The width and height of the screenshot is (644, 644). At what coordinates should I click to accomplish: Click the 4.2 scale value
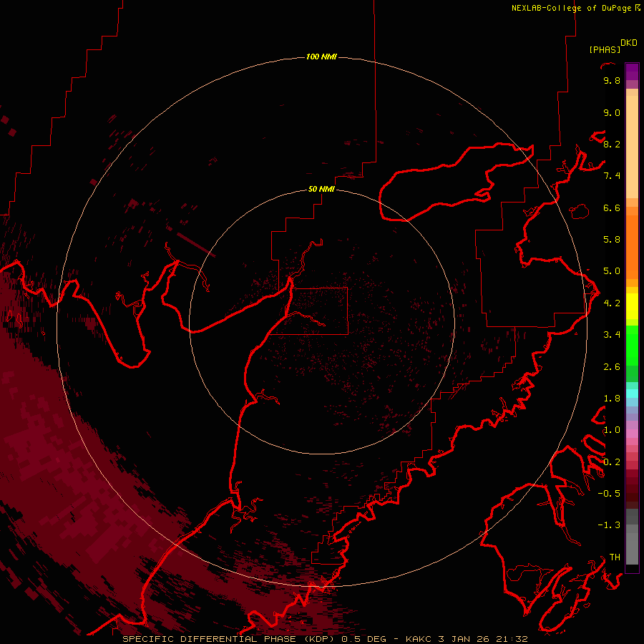tap(612, 303)
